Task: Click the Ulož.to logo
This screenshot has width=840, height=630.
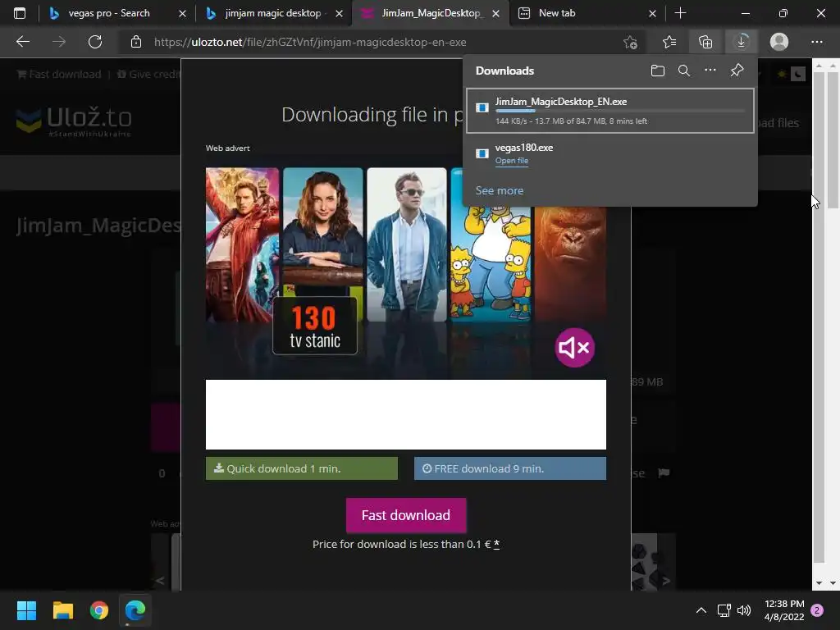Action: (74, 121)
